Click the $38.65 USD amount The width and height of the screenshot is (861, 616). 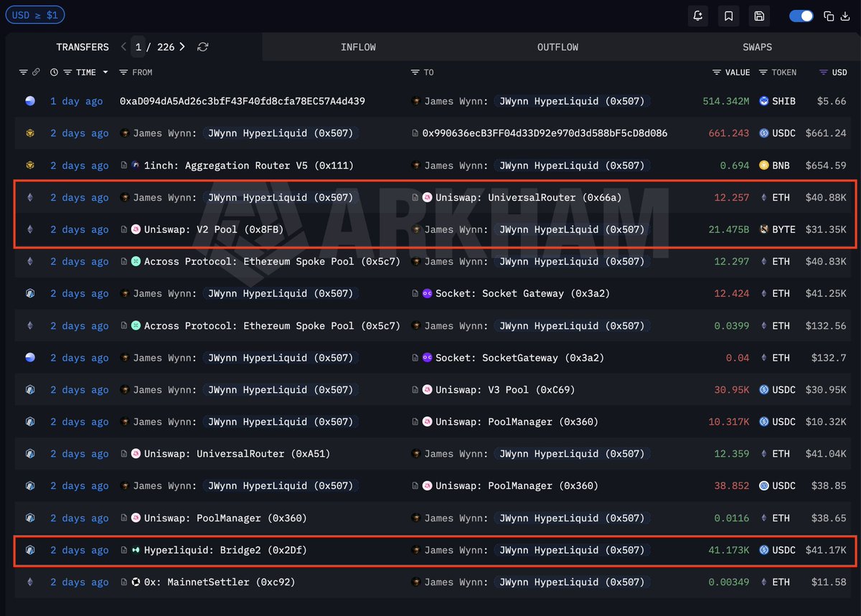829,518
